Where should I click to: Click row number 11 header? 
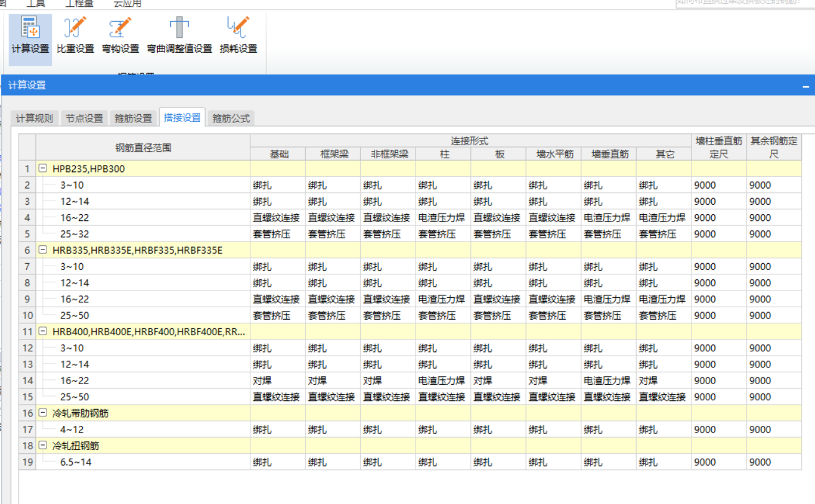(27, 331)
